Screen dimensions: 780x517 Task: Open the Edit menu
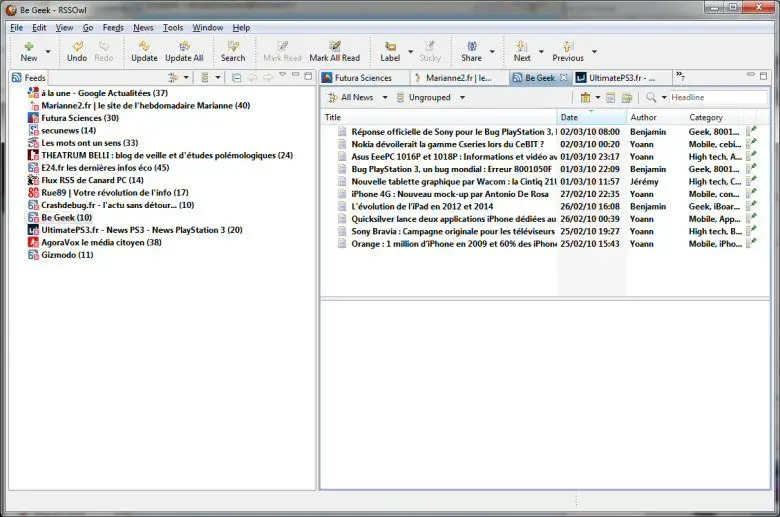(x=39, y=27)
